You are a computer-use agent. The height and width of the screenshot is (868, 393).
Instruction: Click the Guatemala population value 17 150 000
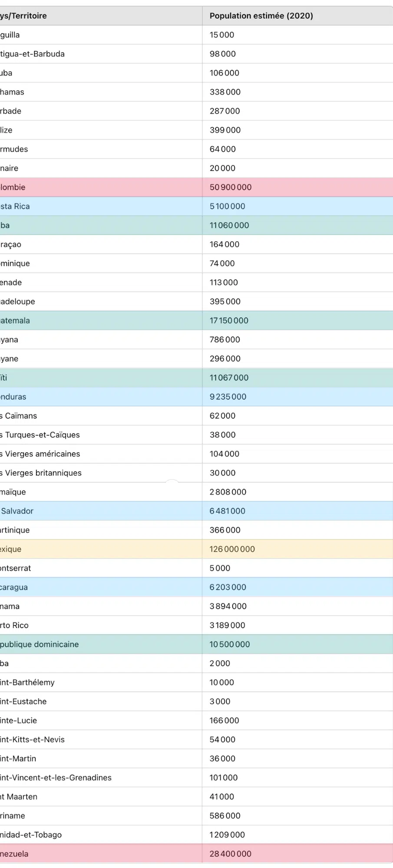click(229, 320)
